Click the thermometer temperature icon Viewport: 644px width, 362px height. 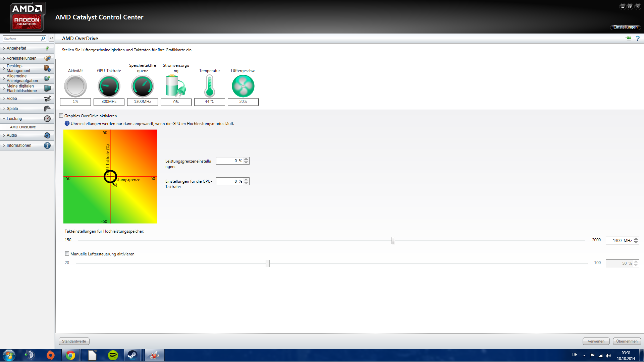click(209, 86)
